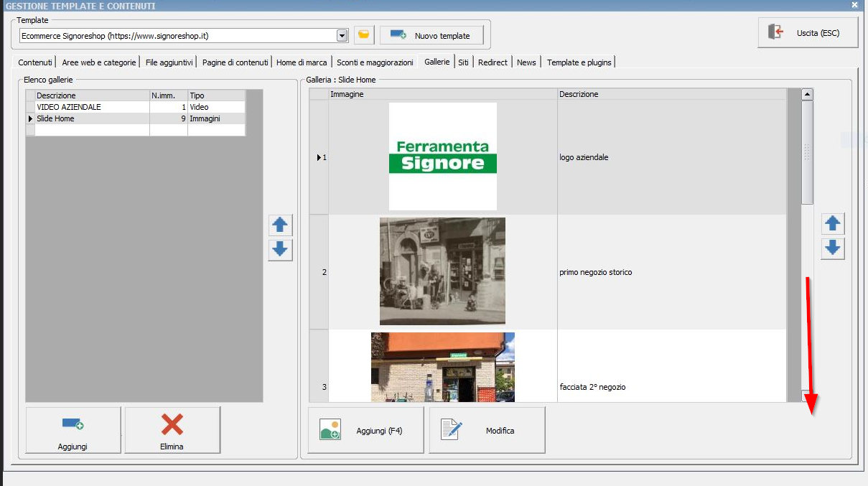Move selected gallery up in Elenco gallerie
868x486 pixels.
tap(280, 225)
